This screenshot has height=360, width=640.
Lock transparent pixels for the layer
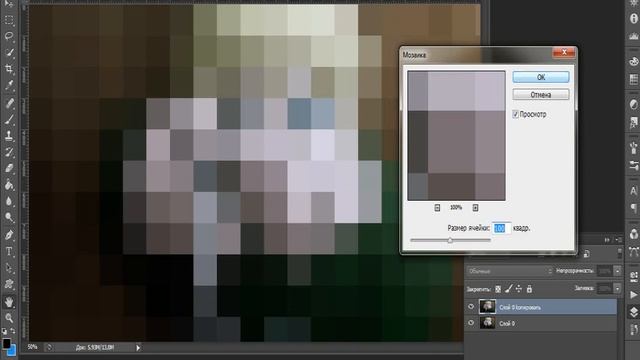(498, 289)
